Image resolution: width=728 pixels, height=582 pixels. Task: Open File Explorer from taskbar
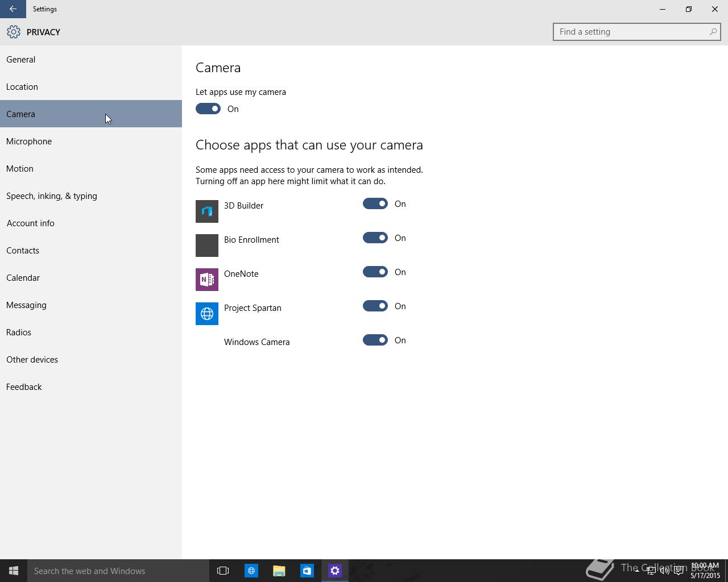(x=279, y=571)
